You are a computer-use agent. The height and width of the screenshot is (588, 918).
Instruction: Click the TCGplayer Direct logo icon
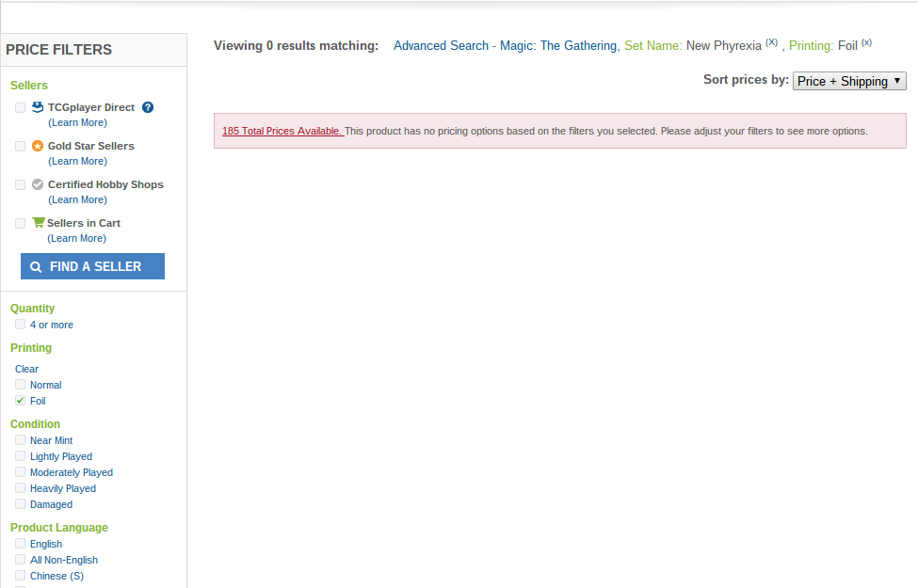(x=38, y=107)
